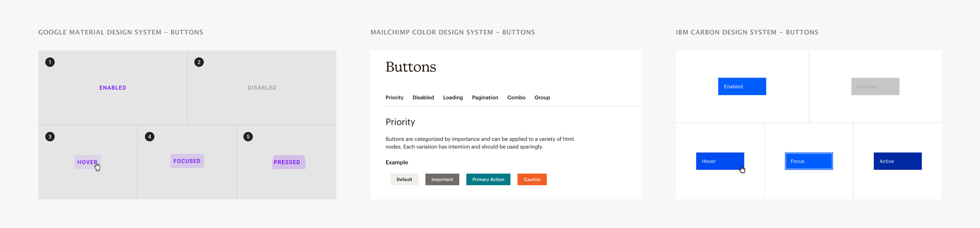
Task: Go to the Group tab
Action: pos(542,98)
